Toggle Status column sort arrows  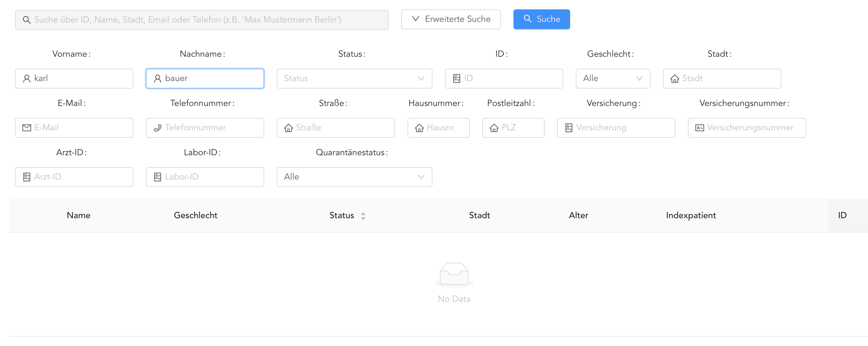(x=363, y=216)
